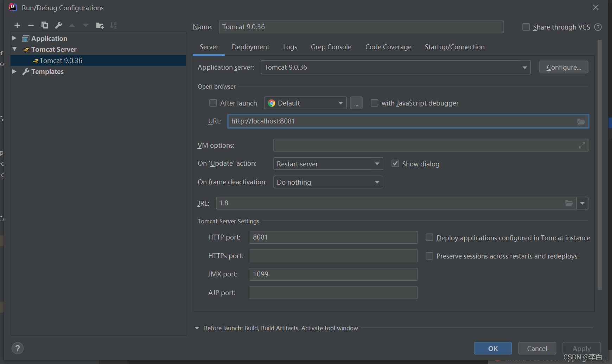Enable Share through VCS checkbox
612x364 pixels.
coord(526,27)
